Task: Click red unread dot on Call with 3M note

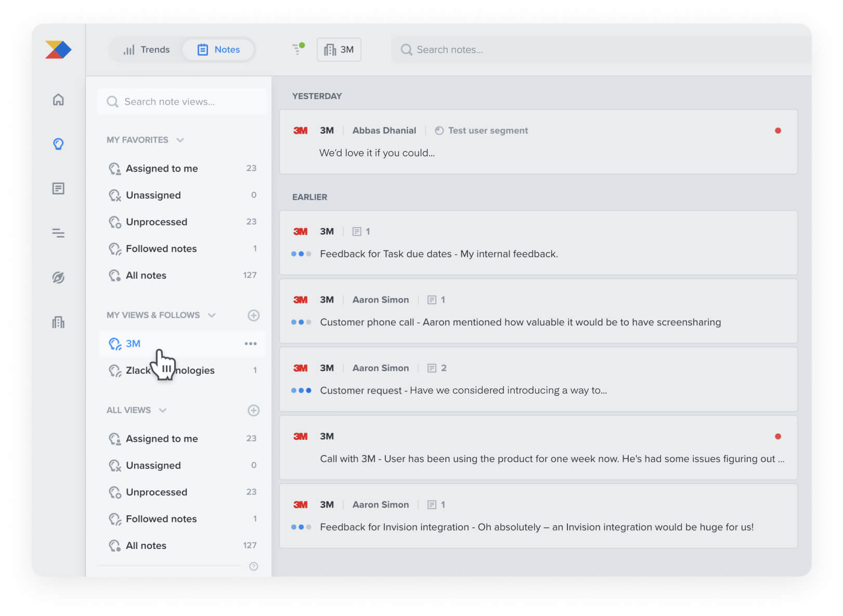Action: click(777, 437)
